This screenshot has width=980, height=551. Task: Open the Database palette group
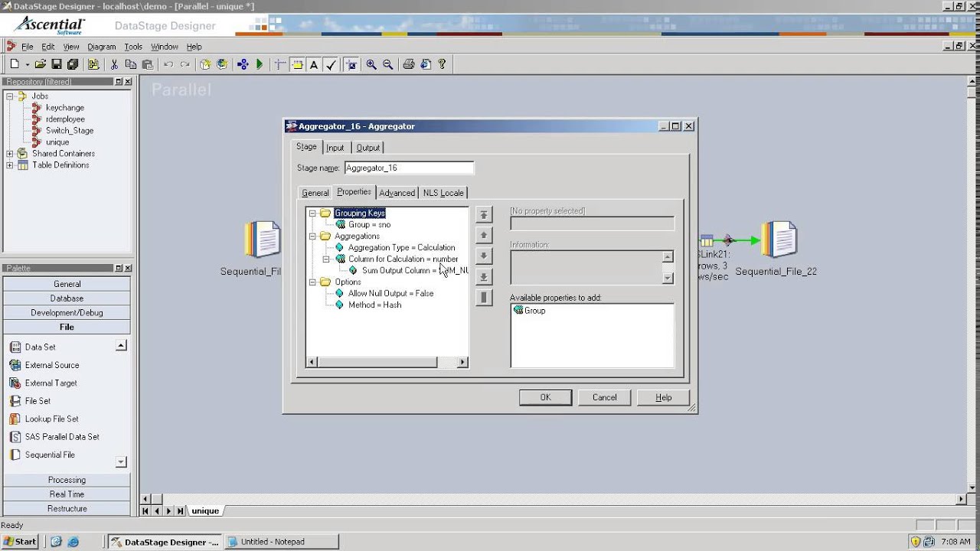(67, 298)
